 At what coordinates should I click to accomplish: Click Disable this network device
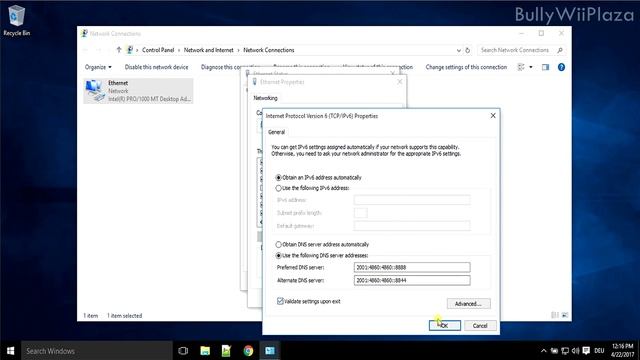156,67
